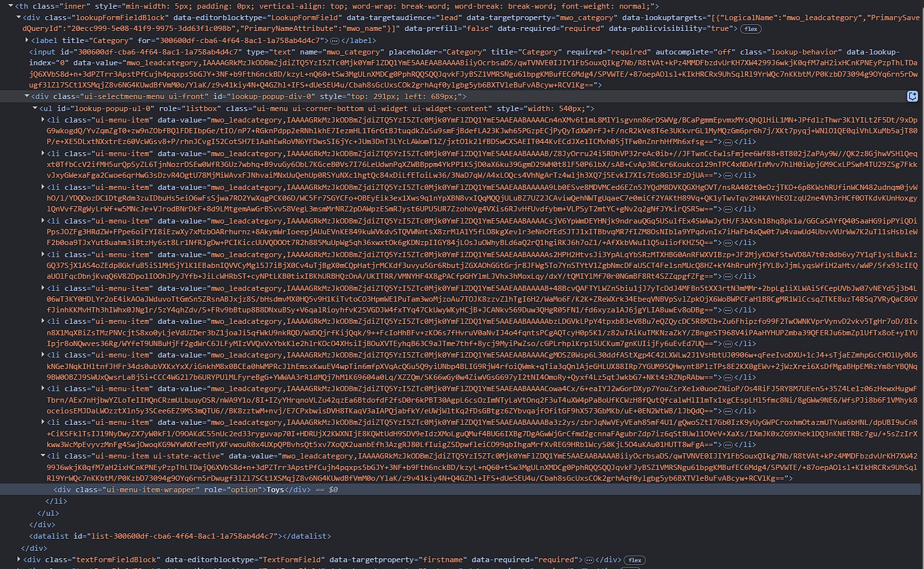This screenshot has width=924, height=569.
Task: Expand the li whose data-value contains As2HPH2HtvsJi3
Action: (x=42, y=254)
